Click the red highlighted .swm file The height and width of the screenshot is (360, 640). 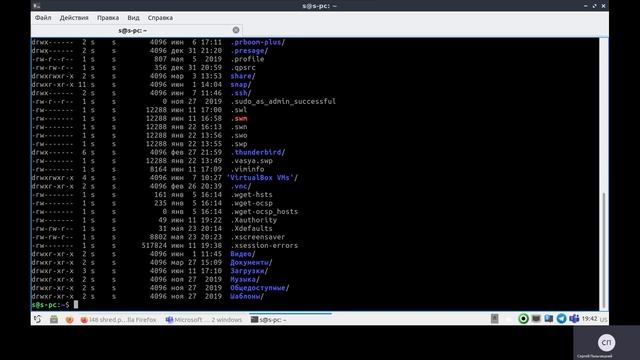pos(239,118)
